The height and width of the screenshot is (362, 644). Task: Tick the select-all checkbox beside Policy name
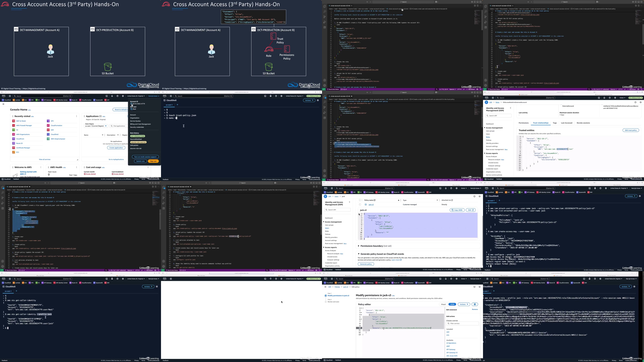pyautogui.click(x=360, y=200)
